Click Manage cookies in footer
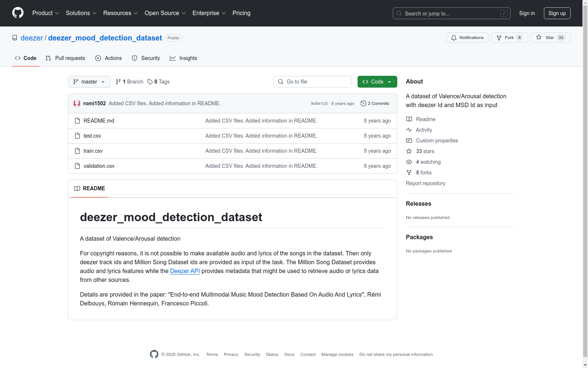This screenshot has width=588, height=368. tap(337, 354)
